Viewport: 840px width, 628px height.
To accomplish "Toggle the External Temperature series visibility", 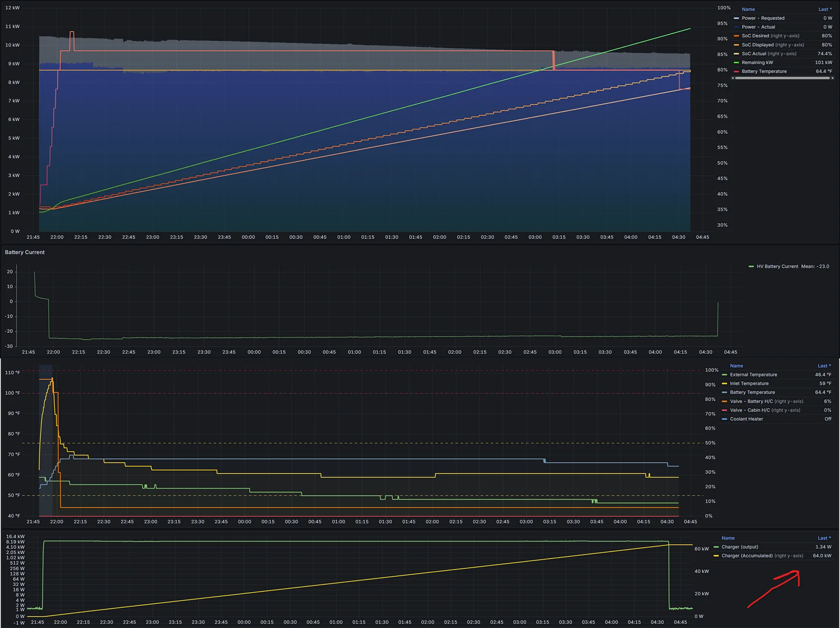I will [754, 374].
